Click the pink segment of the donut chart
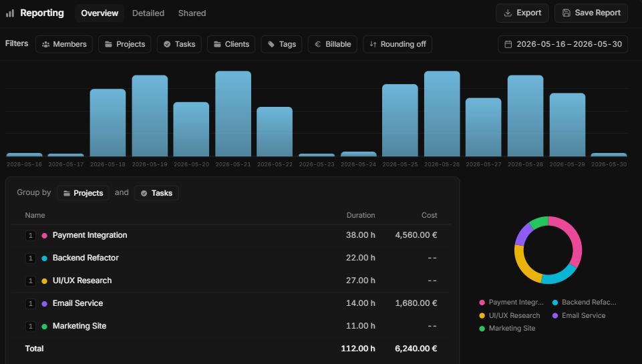Screen dimensions: 642x364 point(576,241)
